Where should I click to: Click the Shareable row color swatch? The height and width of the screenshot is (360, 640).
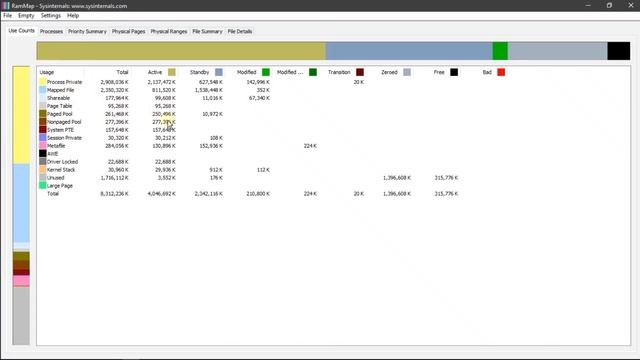pos(43,98)
